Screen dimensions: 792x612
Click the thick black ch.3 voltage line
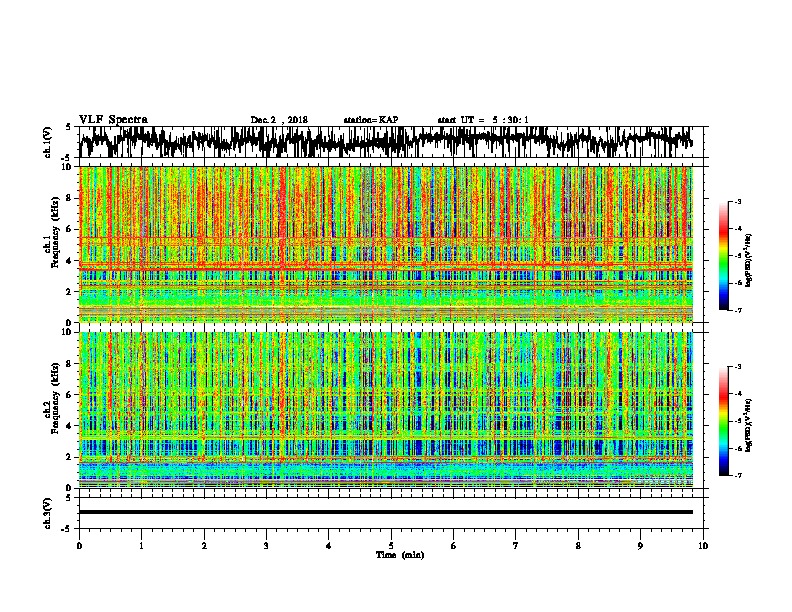pos(386,512)
